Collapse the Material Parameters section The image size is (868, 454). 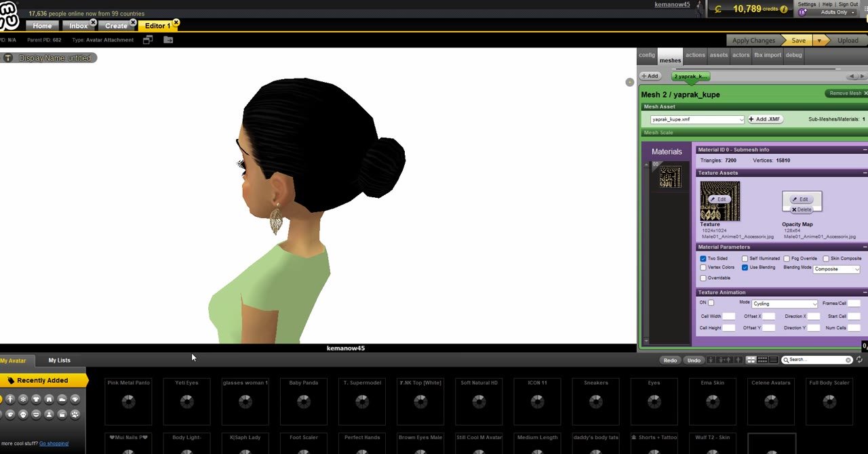pyautogui.click(x=865, y=247)
